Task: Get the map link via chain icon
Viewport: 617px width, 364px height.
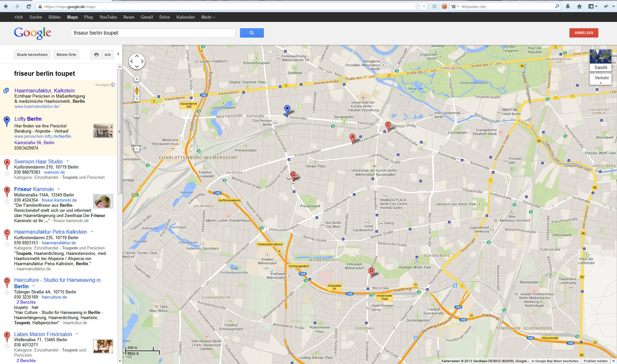Action: tap(108, 55)
